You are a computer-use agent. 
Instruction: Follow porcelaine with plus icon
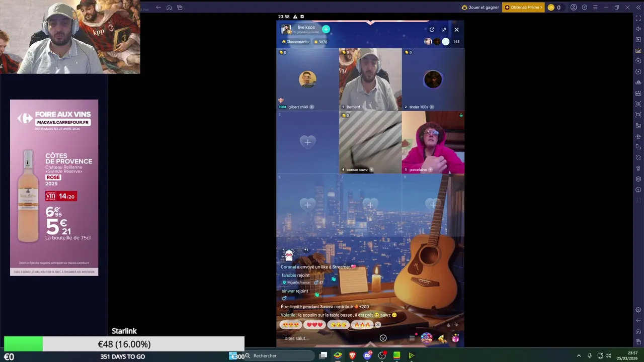[x=430, y=170]
